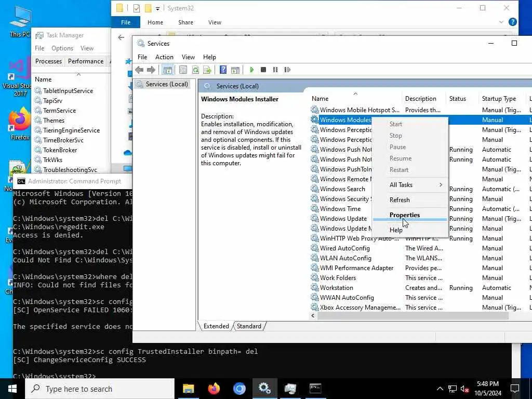532x399 pixels.
Task: Open the Action menu in Services
Action: 164,57
